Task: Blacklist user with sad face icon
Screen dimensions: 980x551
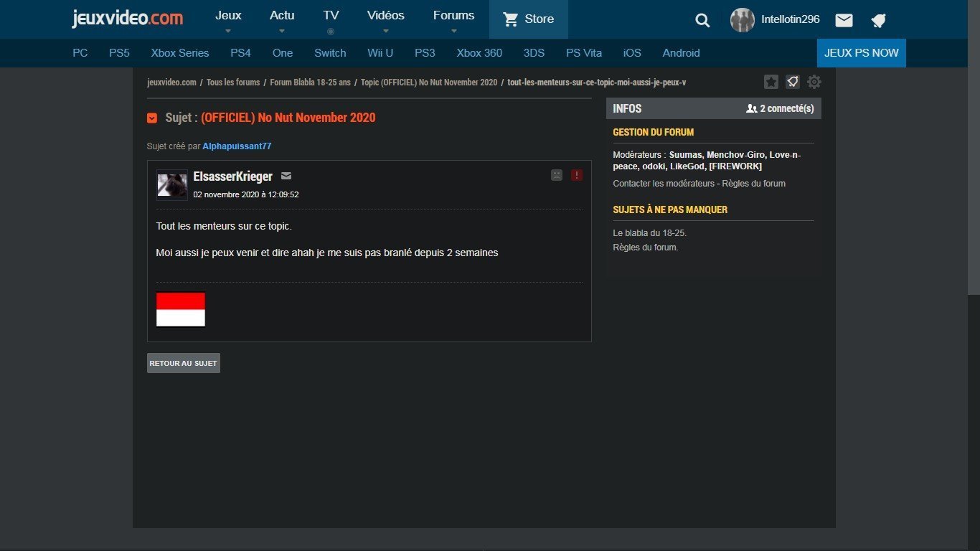Action: pyautogui.click(x=556, y=175)
